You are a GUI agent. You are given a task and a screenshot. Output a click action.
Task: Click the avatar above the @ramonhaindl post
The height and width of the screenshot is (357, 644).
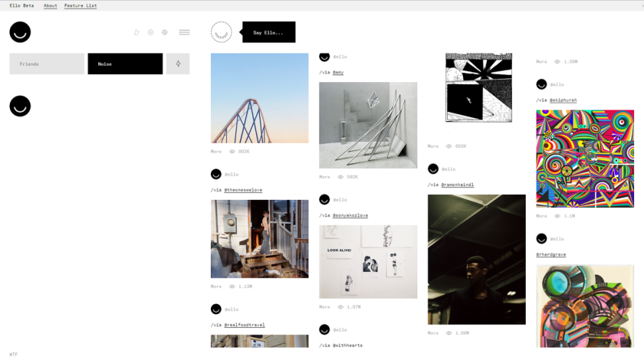pos(433,169)
